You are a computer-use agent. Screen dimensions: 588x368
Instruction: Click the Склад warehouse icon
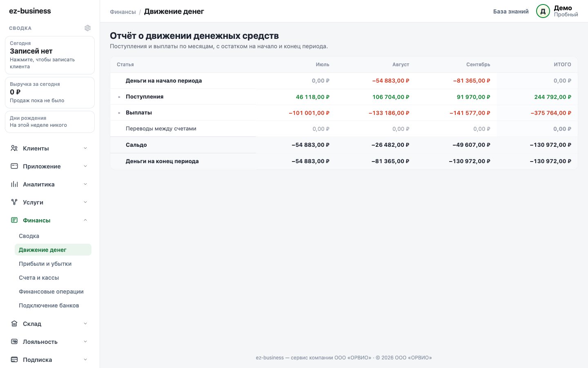coord(14,324)
